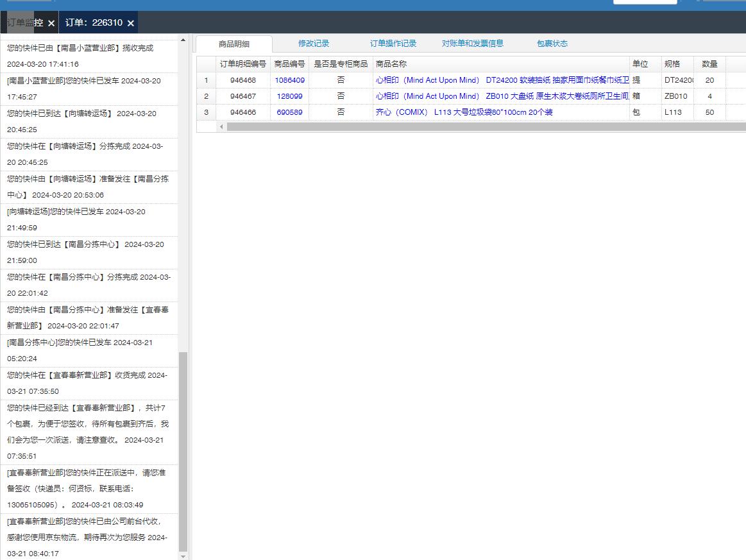Select the 准备发往【南昌分拣中心】 tracking entry
This screenshot has height=560, width=746.
pyautogui.click(x=89, y=187)
